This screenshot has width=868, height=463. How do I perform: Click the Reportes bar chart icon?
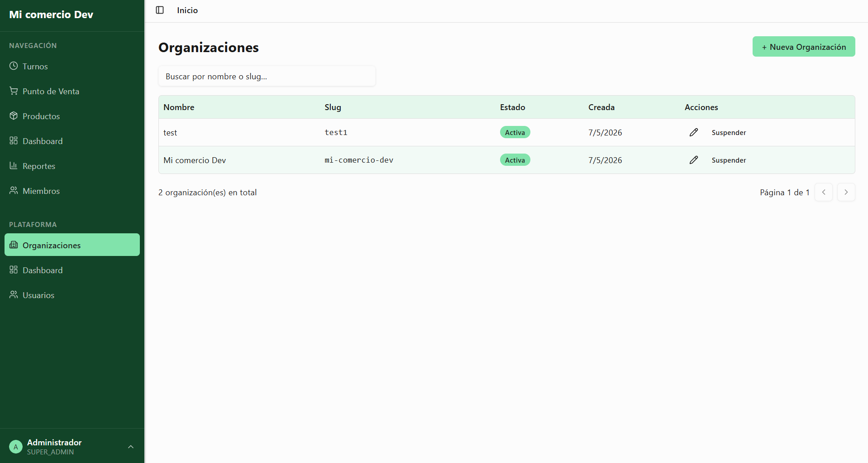click(14, 166)
